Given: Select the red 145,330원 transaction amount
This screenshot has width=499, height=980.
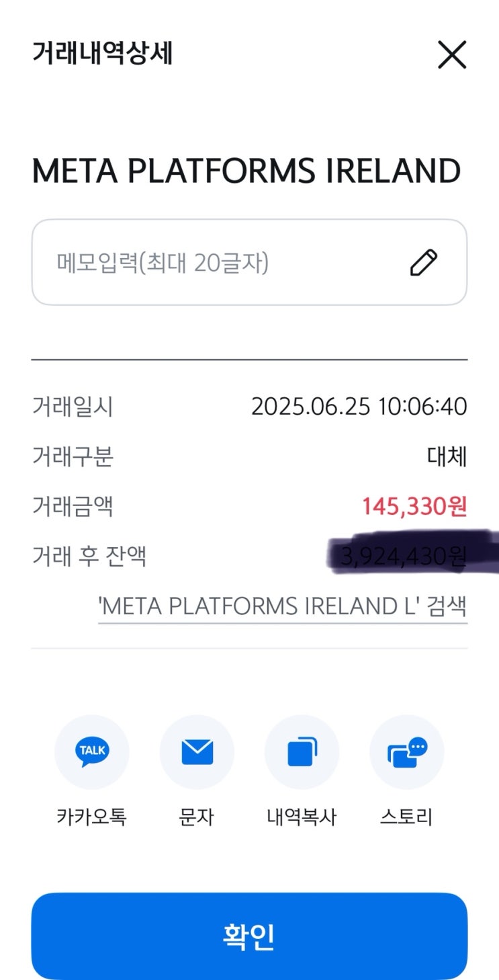Looking at the screenshot, I should point(414,506).
